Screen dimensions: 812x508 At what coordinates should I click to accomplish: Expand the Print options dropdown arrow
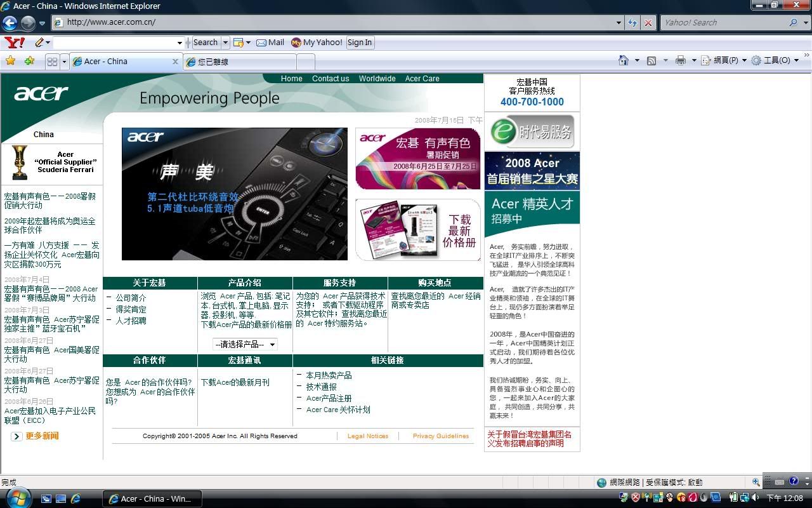[x=693, y=60]
